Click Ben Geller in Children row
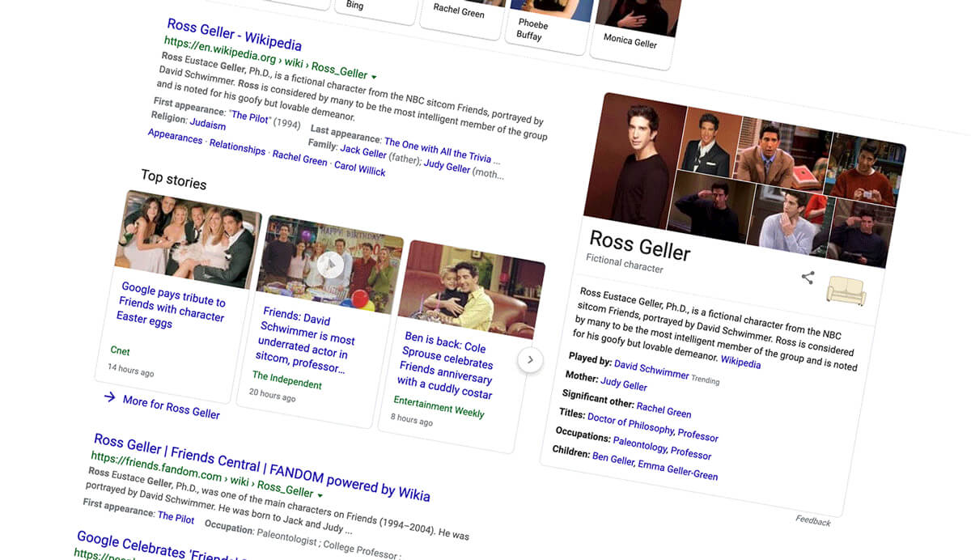The image size is (971, 560). click(x=613, y=458)
